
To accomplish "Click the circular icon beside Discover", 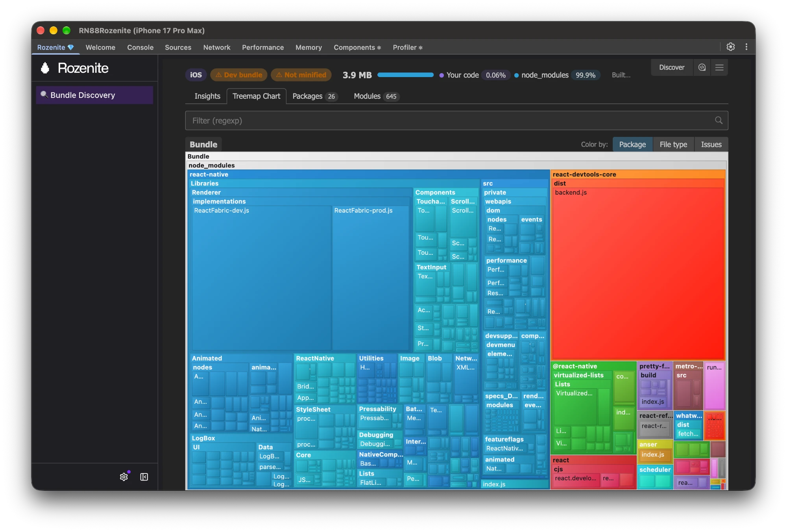I will (x=702, y=68).
